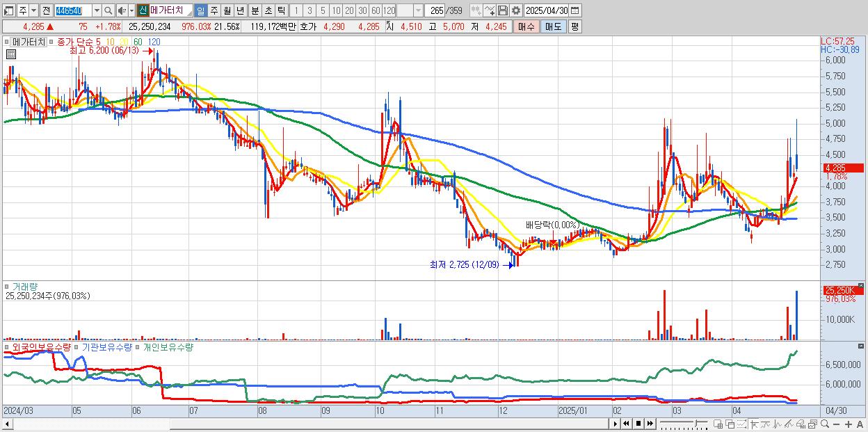Click the 메가터치 chart legend label
The image size is (868, 432).
point(29,42)
